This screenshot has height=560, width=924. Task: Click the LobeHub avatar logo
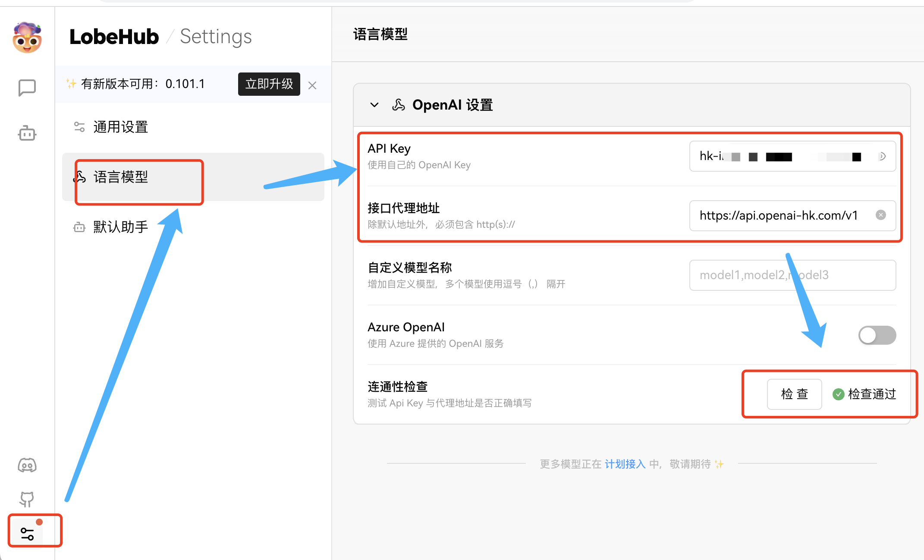27,38
